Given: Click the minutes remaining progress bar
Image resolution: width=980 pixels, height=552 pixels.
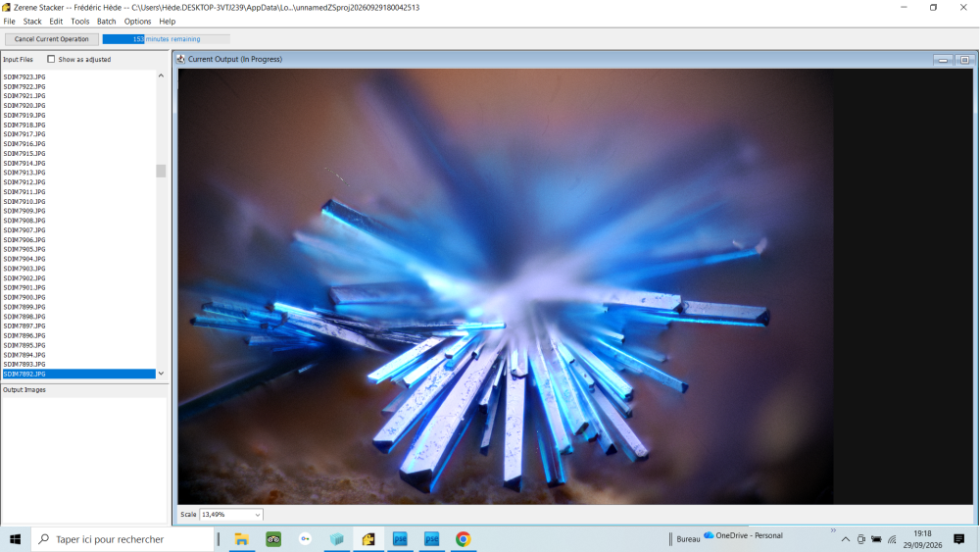Looking at the screenshot, I should click(x=167, y=39).
